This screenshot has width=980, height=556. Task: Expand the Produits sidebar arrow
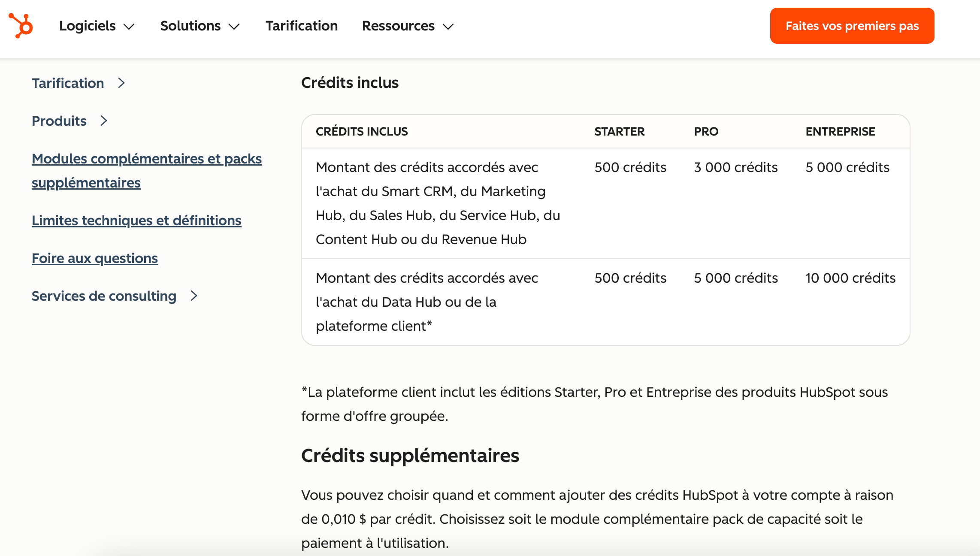pos(104,121)
